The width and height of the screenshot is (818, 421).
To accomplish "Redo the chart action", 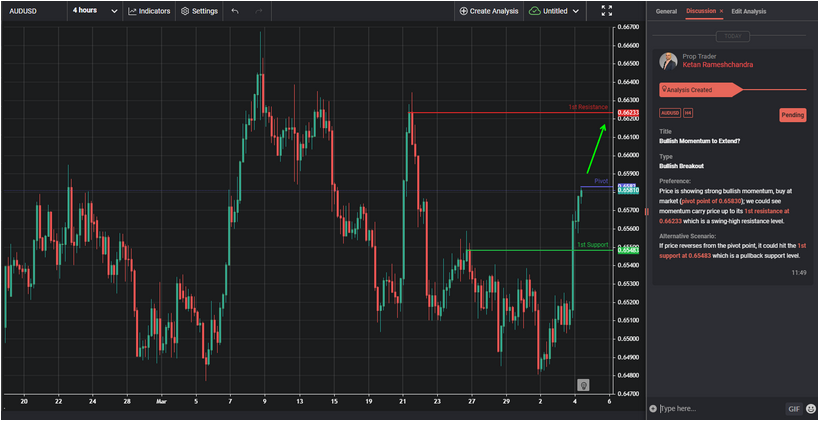I will click(259, 11).
